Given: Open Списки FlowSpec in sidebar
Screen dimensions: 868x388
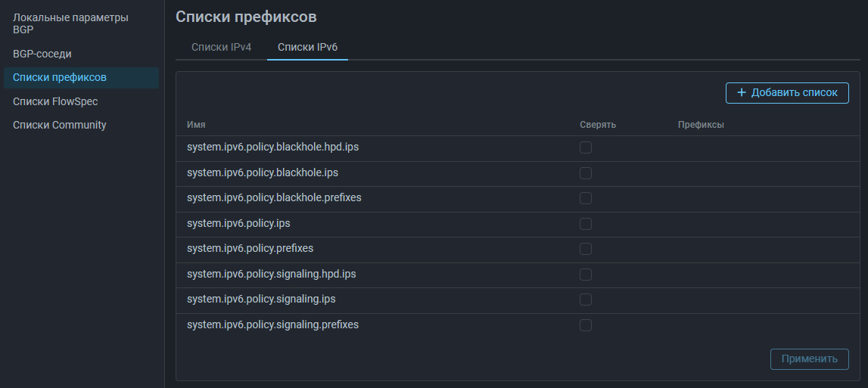Looking at the screenshot, I should [55, 101].
